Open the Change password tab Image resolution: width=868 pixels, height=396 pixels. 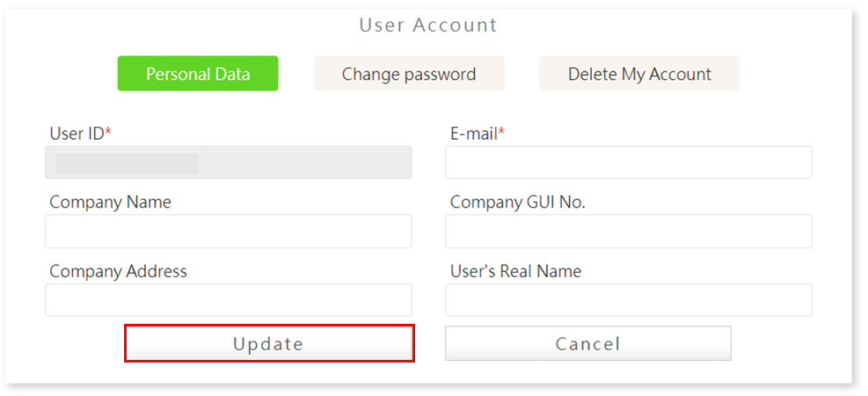coord(409,74)
